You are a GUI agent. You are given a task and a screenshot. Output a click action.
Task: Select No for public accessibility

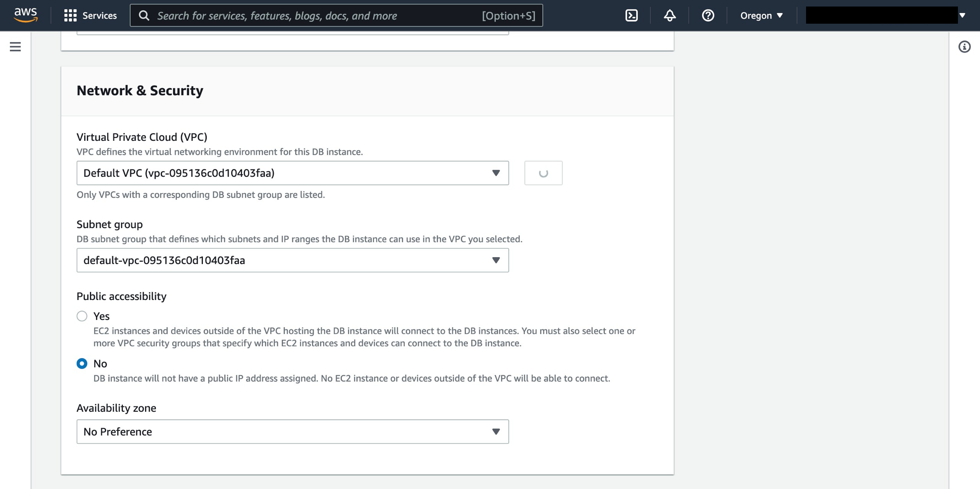click(82, 364)
